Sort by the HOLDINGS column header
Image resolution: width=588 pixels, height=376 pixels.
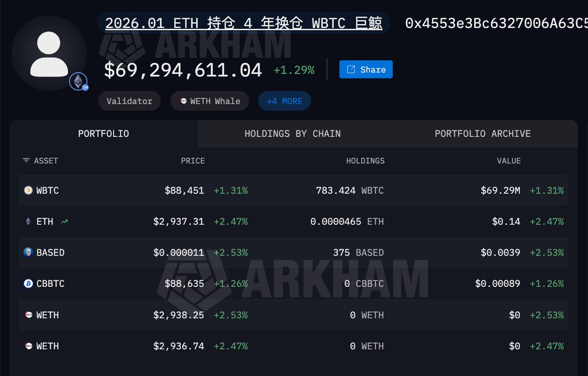coord(365,161)
